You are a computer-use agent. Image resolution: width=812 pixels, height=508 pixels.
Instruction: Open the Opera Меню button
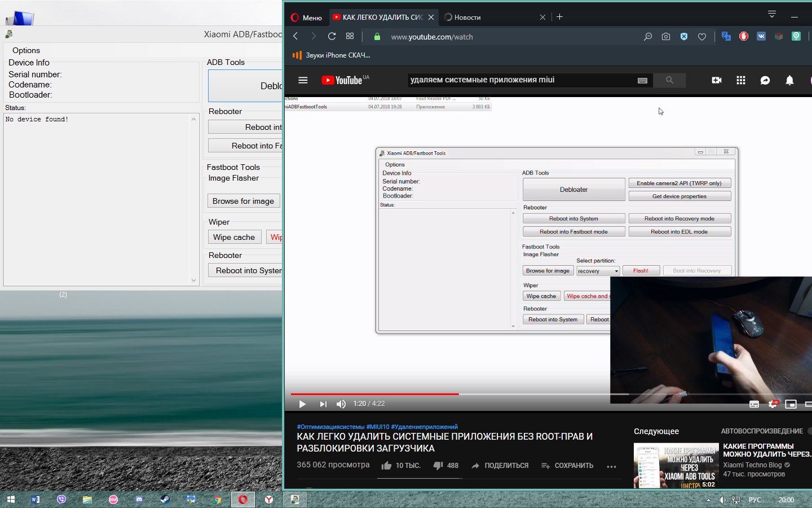306,17
